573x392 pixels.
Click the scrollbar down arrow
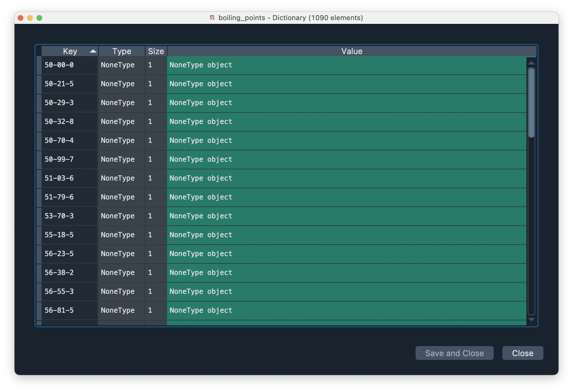[x=531, y=320]
